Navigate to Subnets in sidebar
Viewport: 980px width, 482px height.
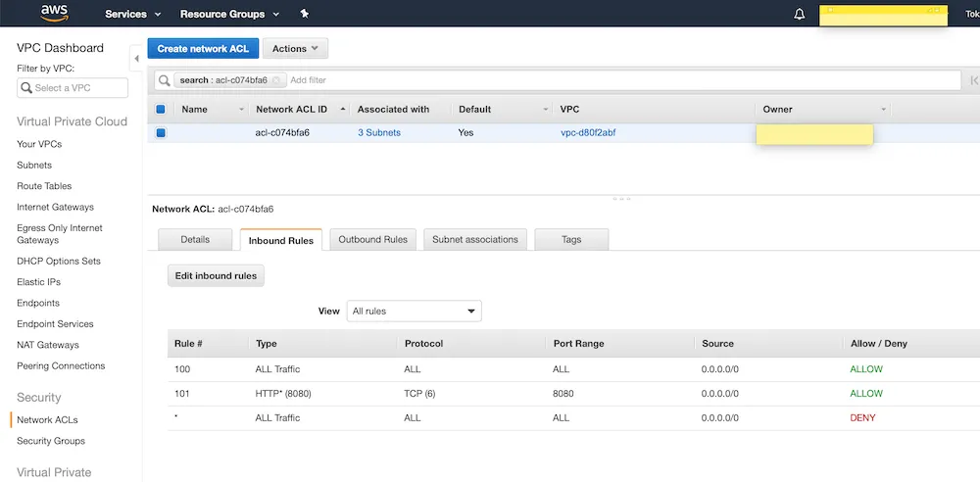34,165
